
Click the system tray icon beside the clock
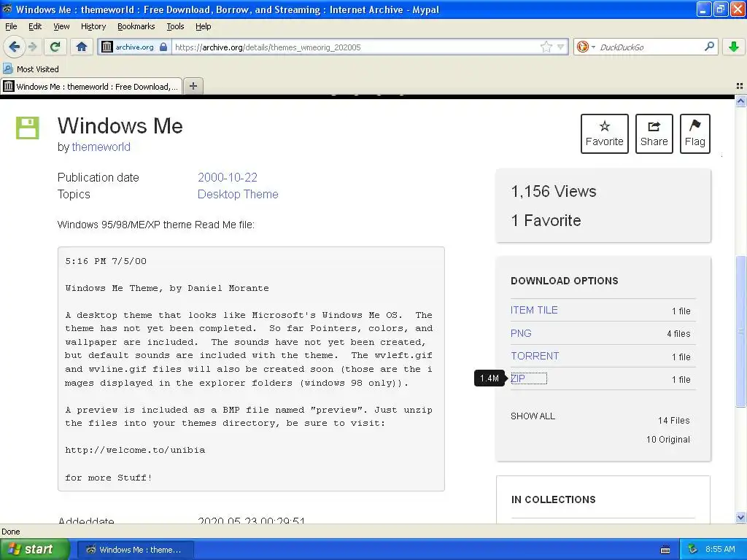692,549
